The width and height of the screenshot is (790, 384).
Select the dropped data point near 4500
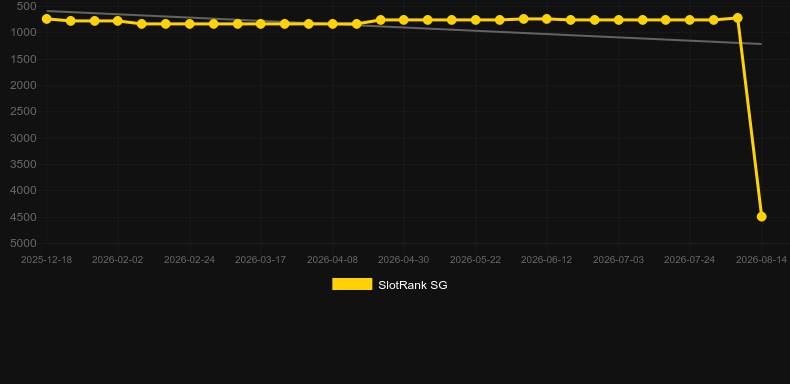click(x=762, y=217)
